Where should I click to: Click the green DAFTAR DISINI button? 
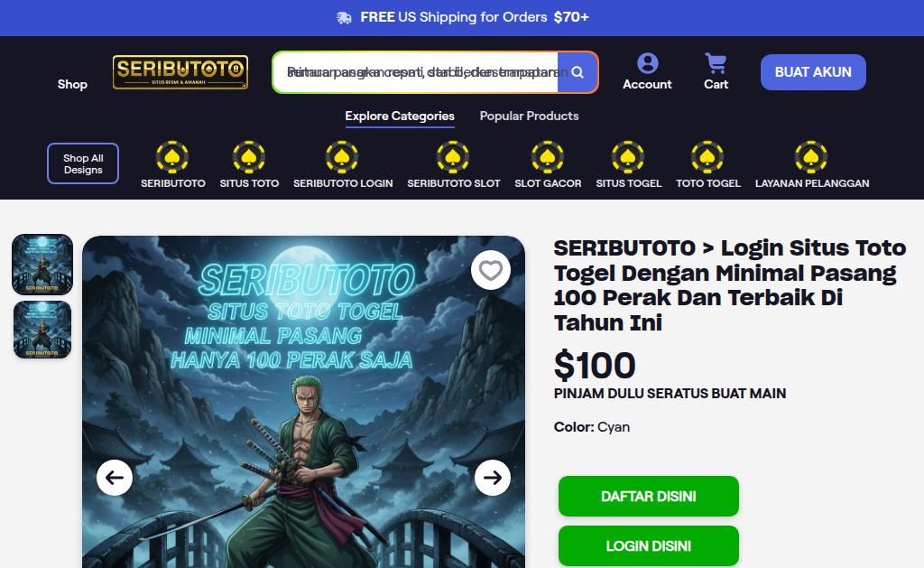tap(648, 496)
